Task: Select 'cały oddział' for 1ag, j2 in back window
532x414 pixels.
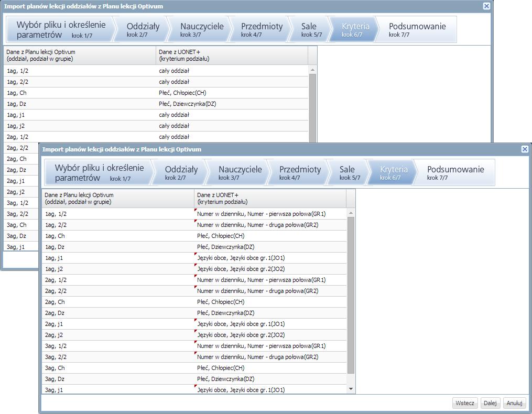Action: [232, 126]
